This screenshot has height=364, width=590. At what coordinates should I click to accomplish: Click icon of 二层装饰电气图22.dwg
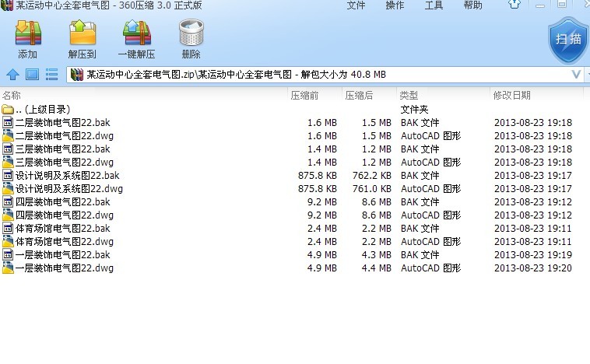(8, 136)
